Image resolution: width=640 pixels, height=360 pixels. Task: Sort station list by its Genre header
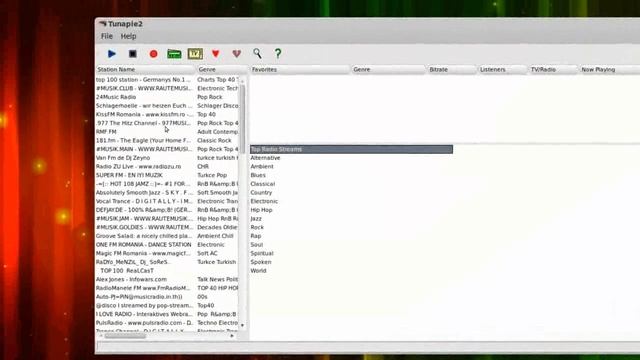tap(222, 69)
